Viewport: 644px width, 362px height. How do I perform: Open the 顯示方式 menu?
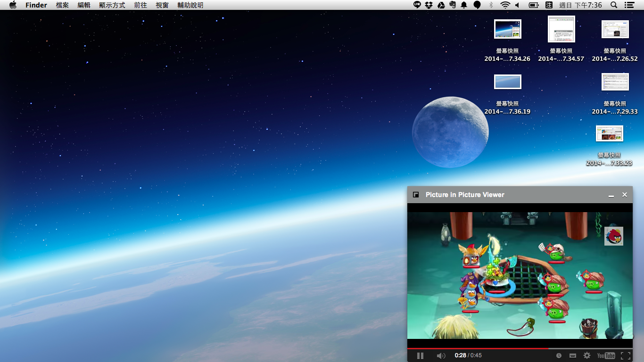(x=112, y=5)
